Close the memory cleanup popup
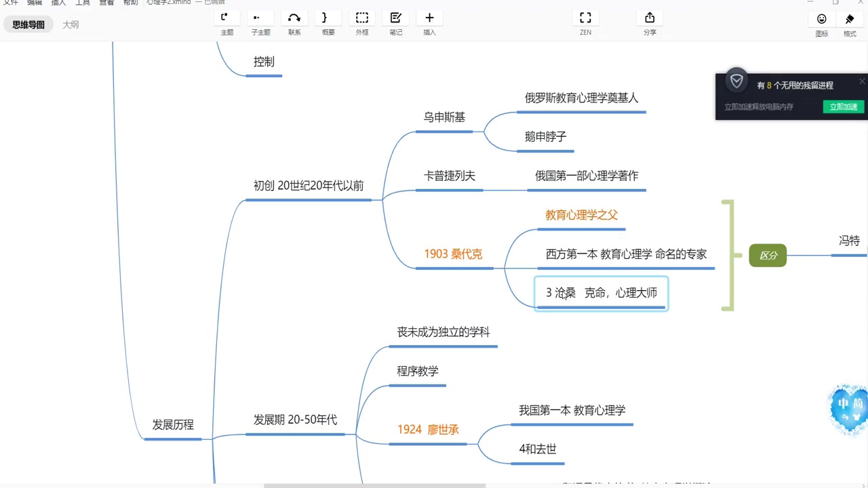The image size is (868, 488). (x=862, y=81)
